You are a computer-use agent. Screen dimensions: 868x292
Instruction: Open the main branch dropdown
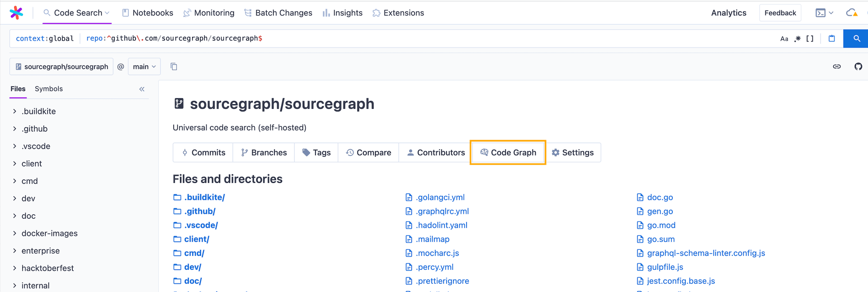tap(144, 66)
